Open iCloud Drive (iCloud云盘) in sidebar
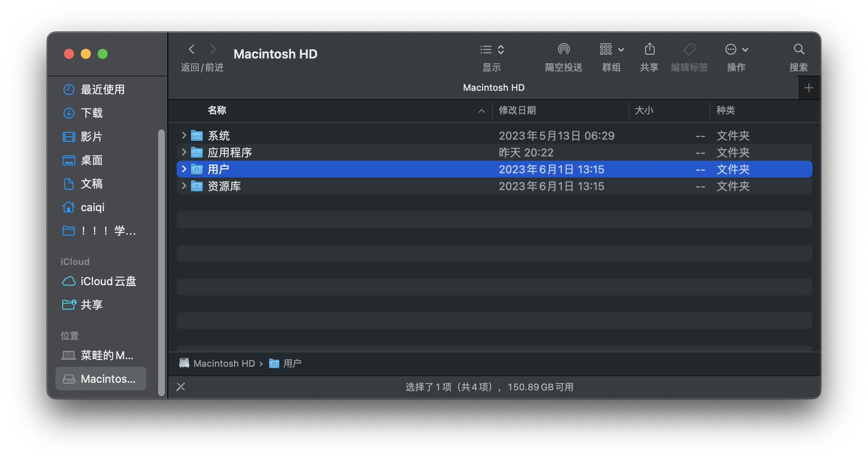Screen dimensions: 868x461 pyautogui.click(x=108, y=281)
